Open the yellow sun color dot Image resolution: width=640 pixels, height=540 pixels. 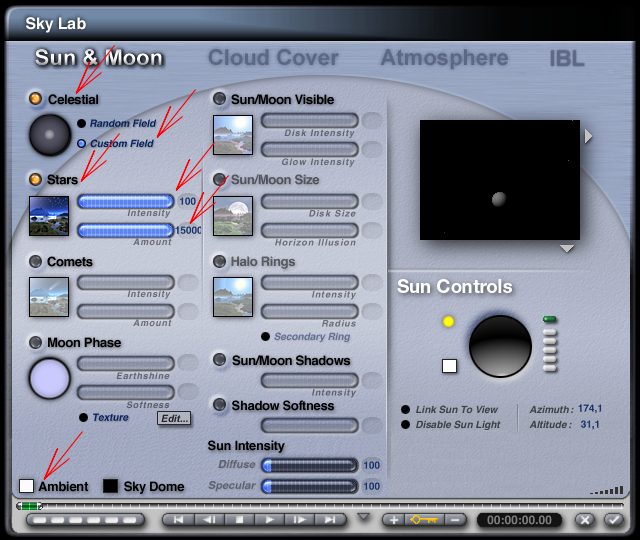[449, 321]
